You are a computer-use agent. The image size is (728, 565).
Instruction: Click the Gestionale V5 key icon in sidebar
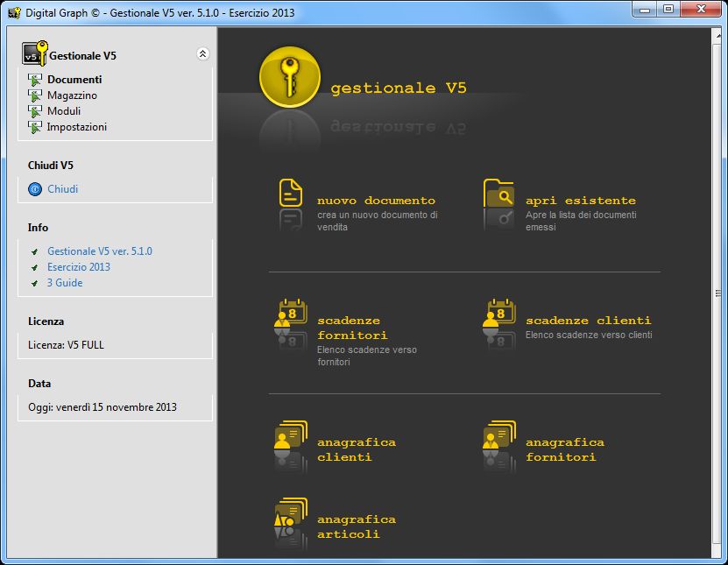pos(35,53)
